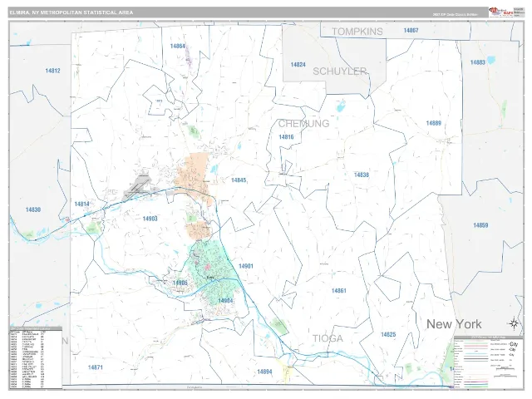
Task: Click ZIP code label 14814
Action: click(x=81, y=204)
